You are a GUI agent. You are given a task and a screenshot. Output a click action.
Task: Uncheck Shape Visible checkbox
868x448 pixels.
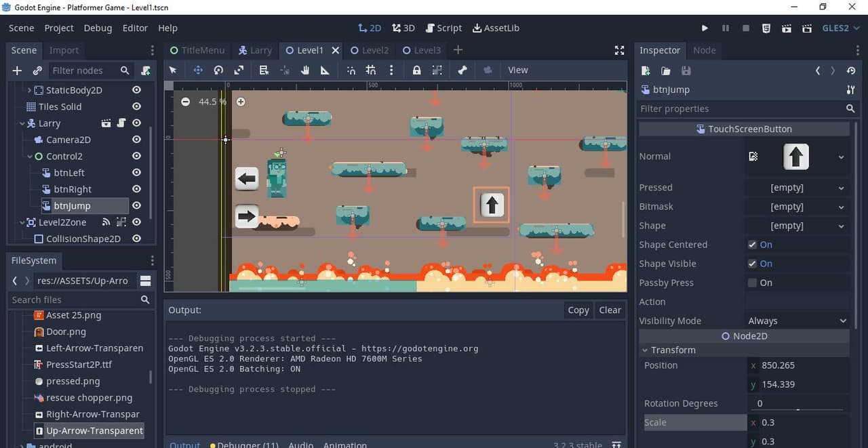click(752, 264)
